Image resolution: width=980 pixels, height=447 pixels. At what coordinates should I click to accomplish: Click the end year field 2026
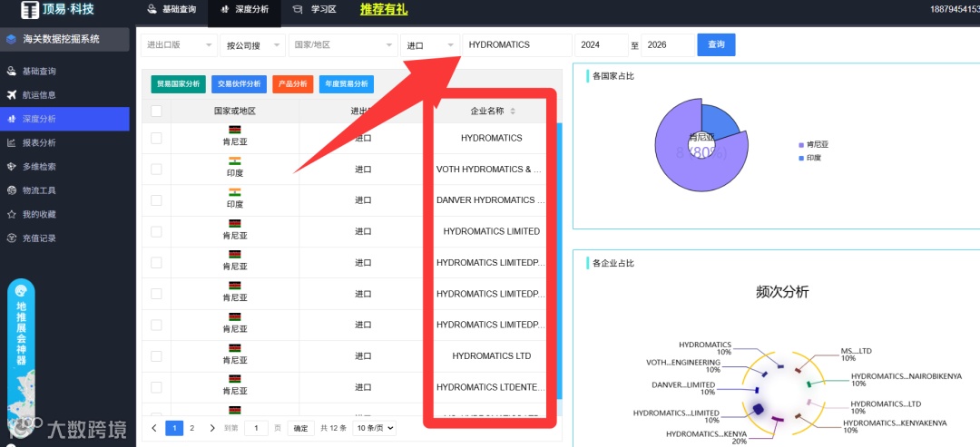[668, 45]
